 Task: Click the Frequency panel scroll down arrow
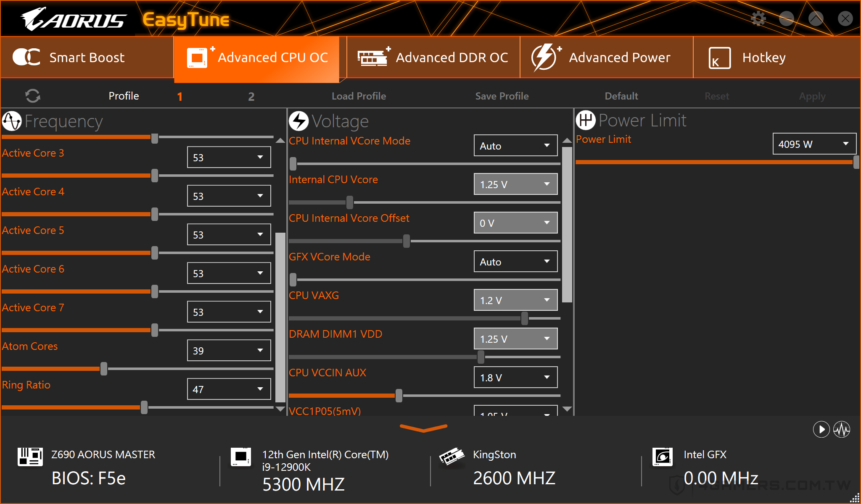pos(280,409)
